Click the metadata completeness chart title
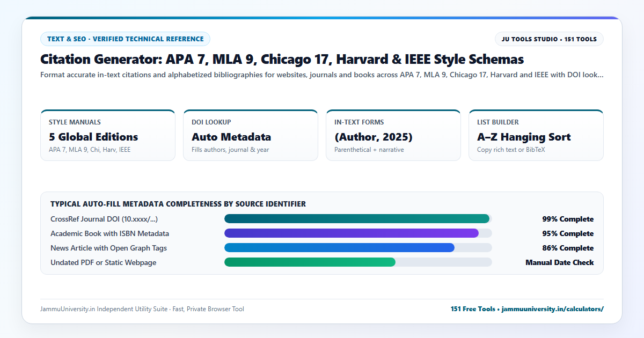 coord(178,204)
